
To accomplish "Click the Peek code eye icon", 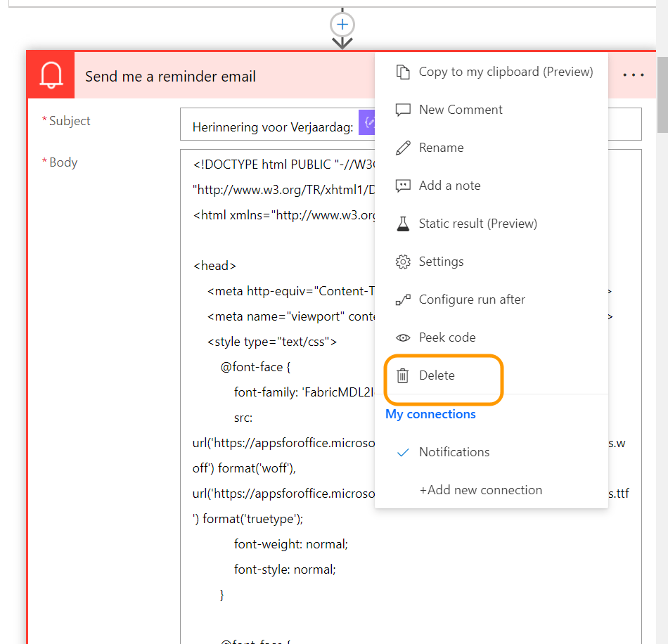I will click(x=402, y=337).
